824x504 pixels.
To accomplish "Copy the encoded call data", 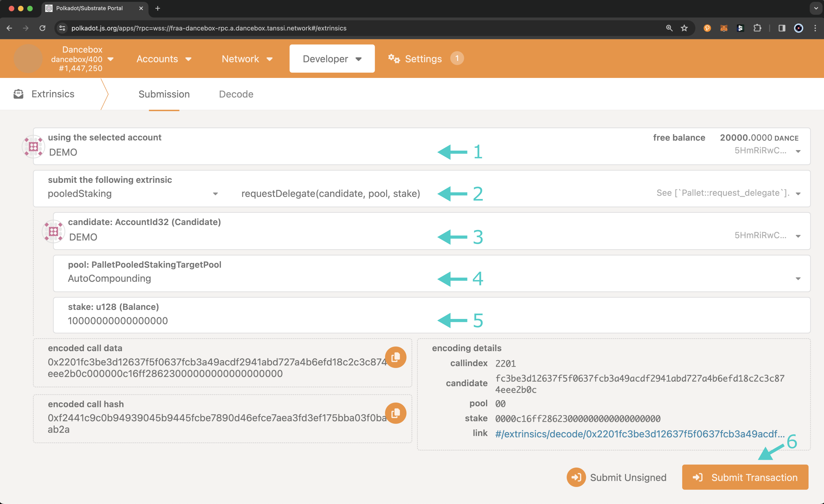I will pos(396,357).
